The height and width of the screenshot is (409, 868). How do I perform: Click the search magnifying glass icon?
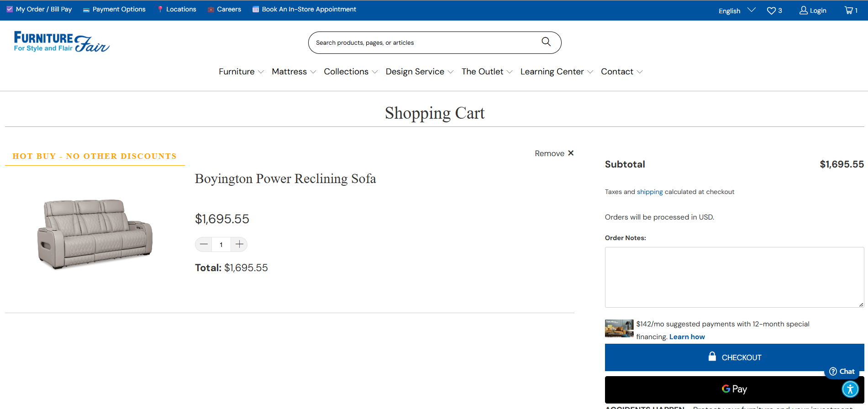tap(546, 42)
